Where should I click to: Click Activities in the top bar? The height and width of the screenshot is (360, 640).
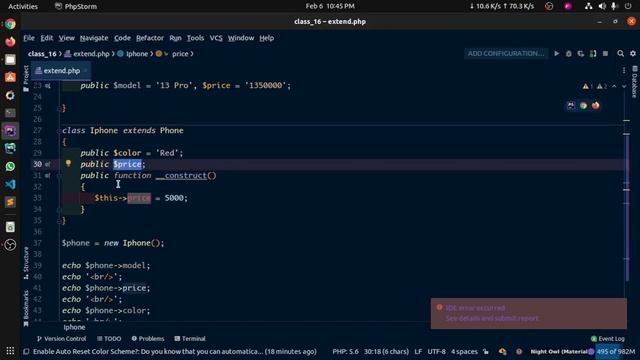[x=23, y=6]
